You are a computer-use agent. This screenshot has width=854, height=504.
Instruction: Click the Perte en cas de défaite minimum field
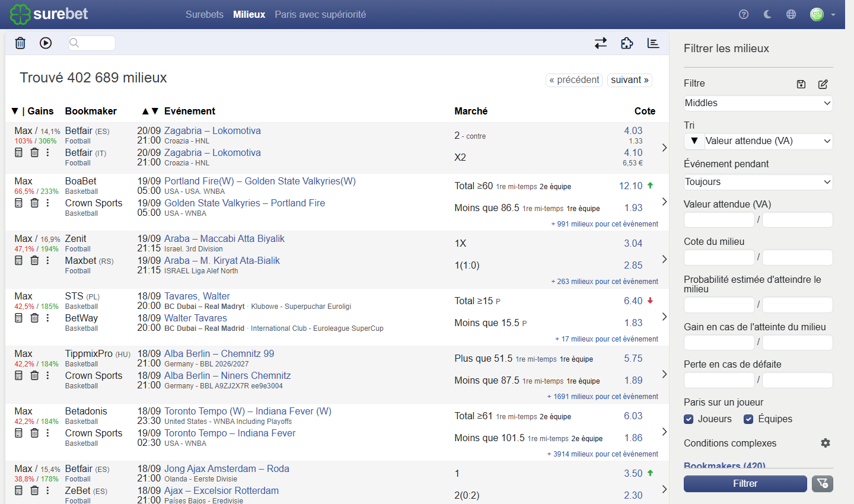coord(719,380)
